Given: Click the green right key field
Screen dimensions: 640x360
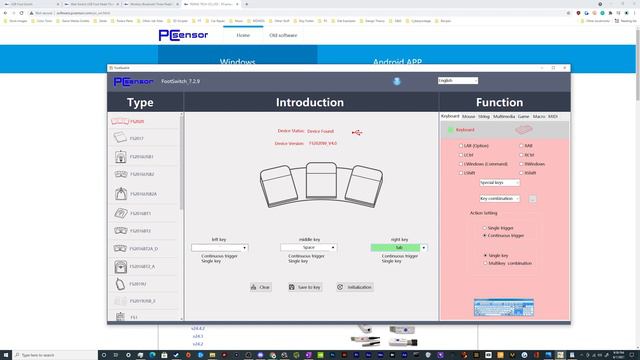Looking at the screenshot, I should coord(395,248).
